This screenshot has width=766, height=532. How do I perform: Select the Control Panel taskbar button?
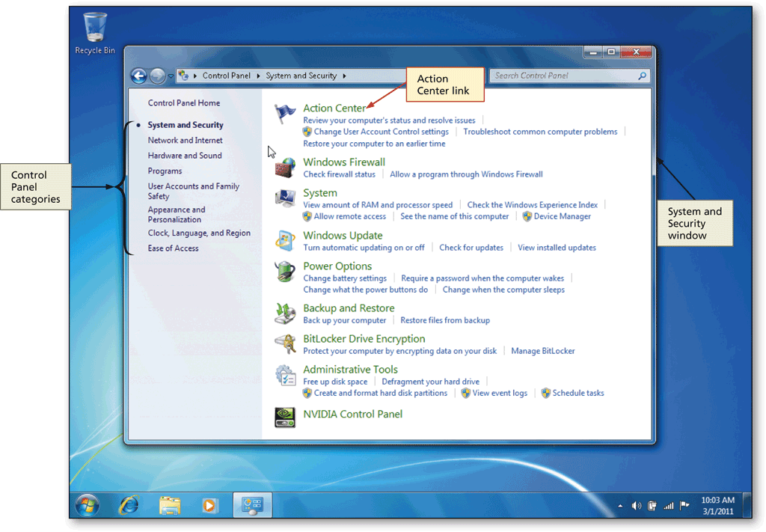(252, 505)
